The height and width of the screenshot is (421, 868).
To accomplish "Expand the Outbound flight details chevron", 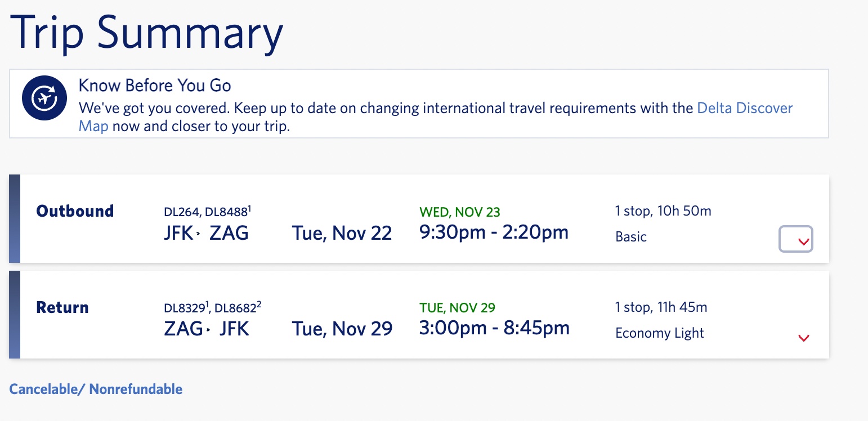I will pos(803,241).
